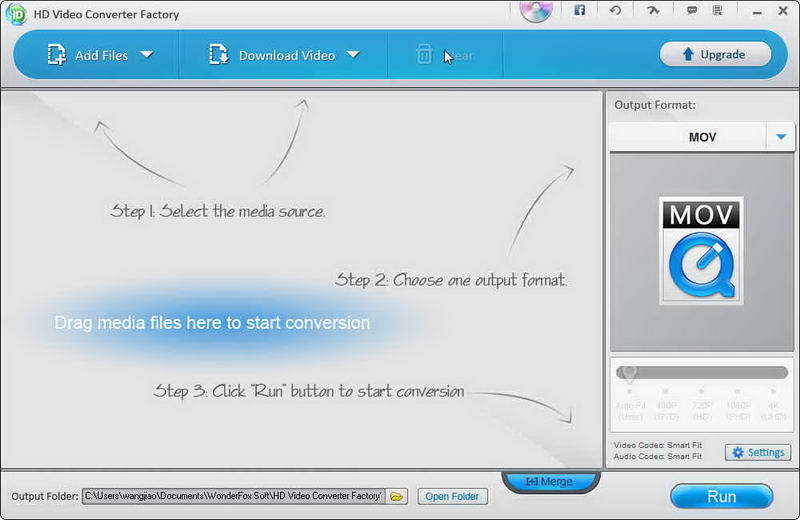Click the 'Video Codec: Smart Fit' text

[658, 445]
